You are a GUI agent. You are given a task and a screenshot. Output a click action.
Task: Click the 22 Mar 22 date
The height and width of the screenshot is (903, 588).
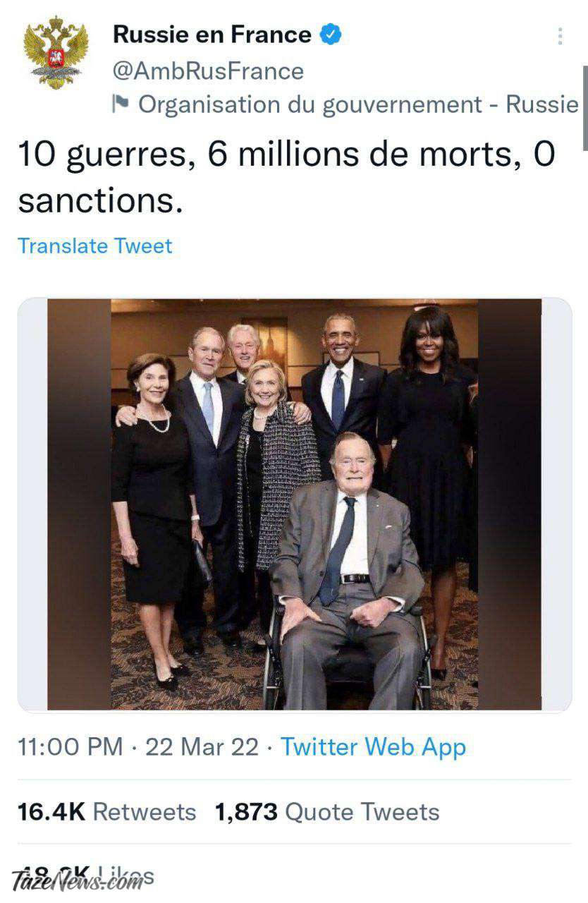[x=202, y=747]
